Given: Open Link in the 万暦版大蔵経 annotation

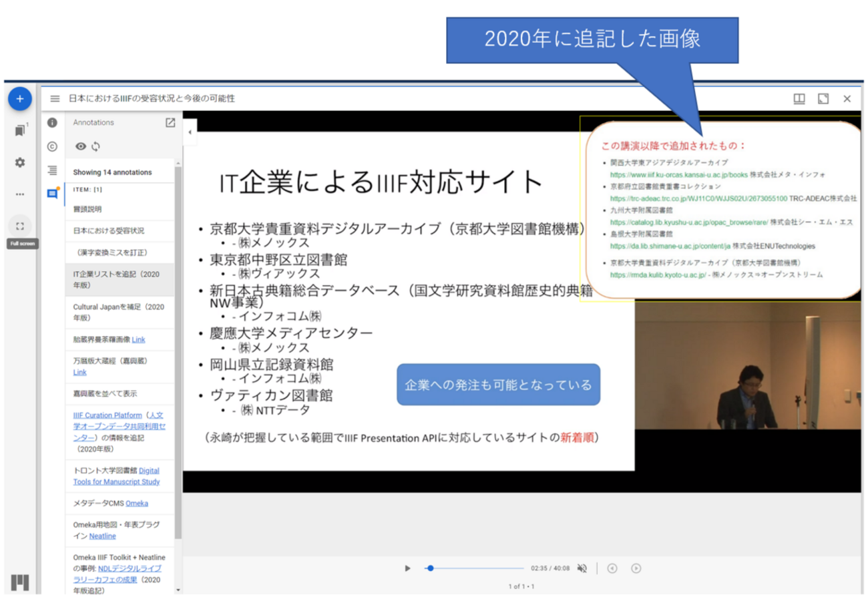Looking at the screenshot, I should click(79, 372).
